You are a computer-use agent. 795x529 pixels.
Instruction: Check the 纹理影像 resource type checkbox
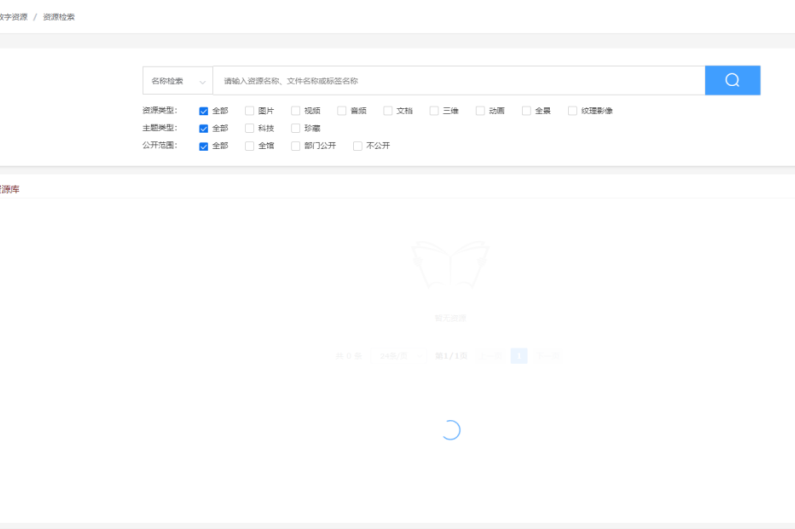(x=572, y=111)
